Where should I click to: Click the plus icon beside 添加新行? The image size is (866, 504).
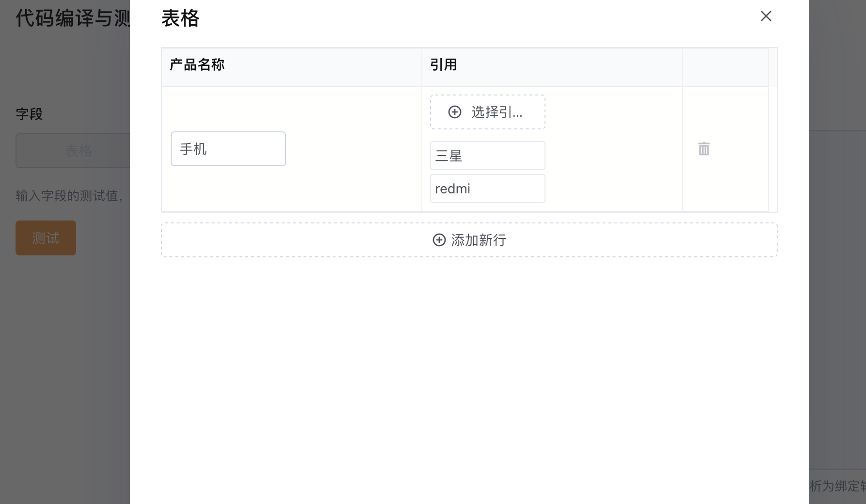[439, 240]
